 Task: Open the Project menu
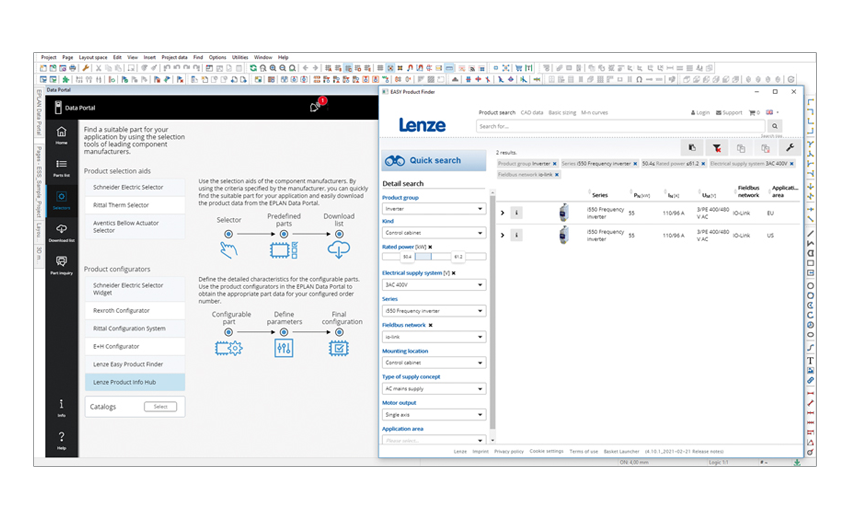pyautogui.click(x=48, y=57)
